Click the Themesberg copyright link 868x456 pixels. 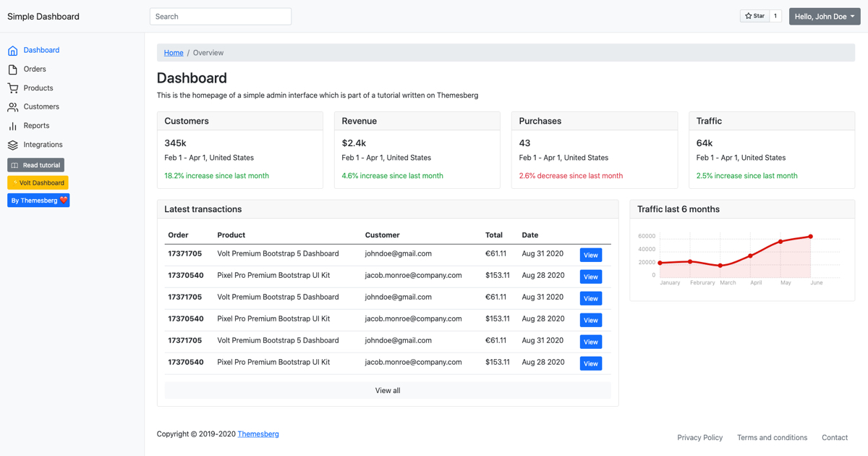258,434
